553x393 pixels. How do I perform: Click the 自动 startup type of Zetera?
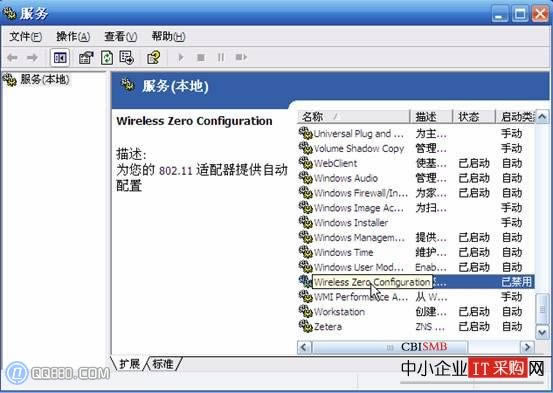click(512, 326)
